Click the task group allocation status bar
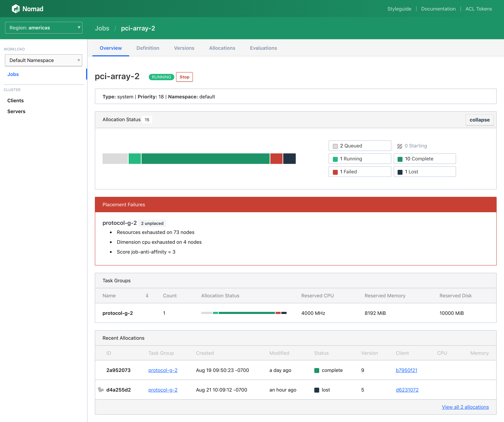 coord(244,313)
